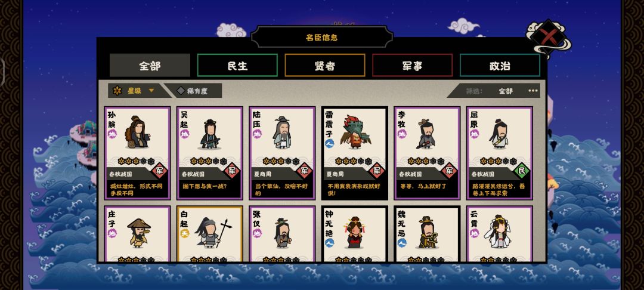644x290 pixels.
Task: Close the 名臣信息 panel with the red X
Action: [x=549, y=38]
